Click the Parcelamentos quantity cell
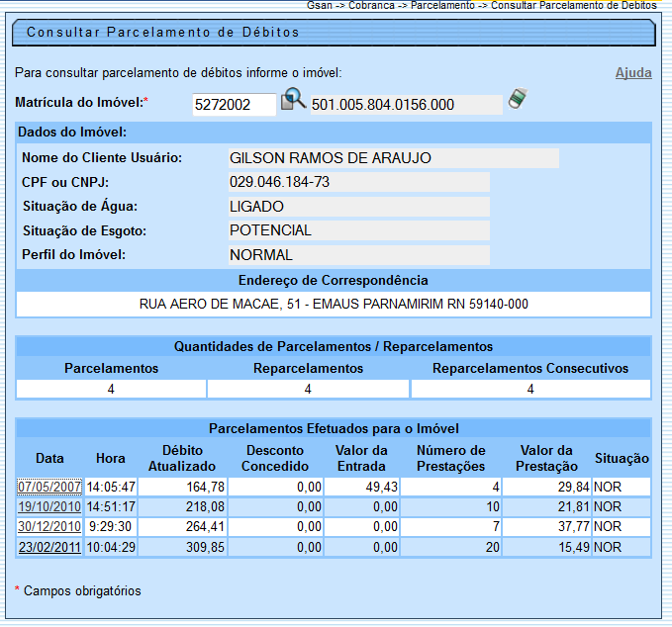The height and width of the screenshot is (627, 672). [111, 390]
